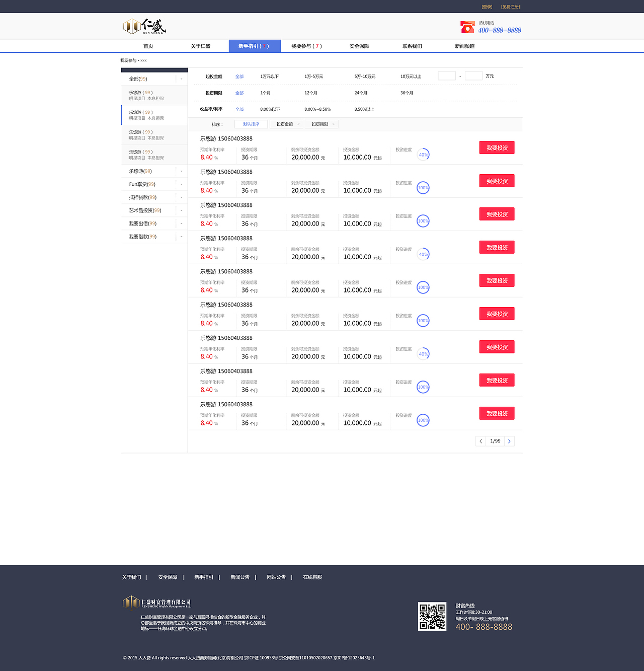The height and width of the screenshot is (671, 644).
Task: Filter yield rate by 8.00%以下
Action: pos(270,109)
